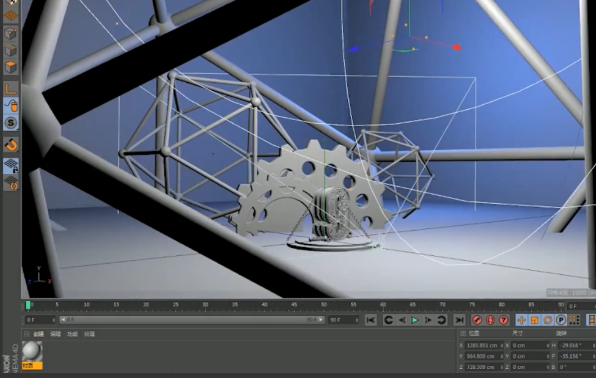The width and height of the screenshot is (596, 378).
Task: Click P rotation field -35.156°
Action: (576, 356)
